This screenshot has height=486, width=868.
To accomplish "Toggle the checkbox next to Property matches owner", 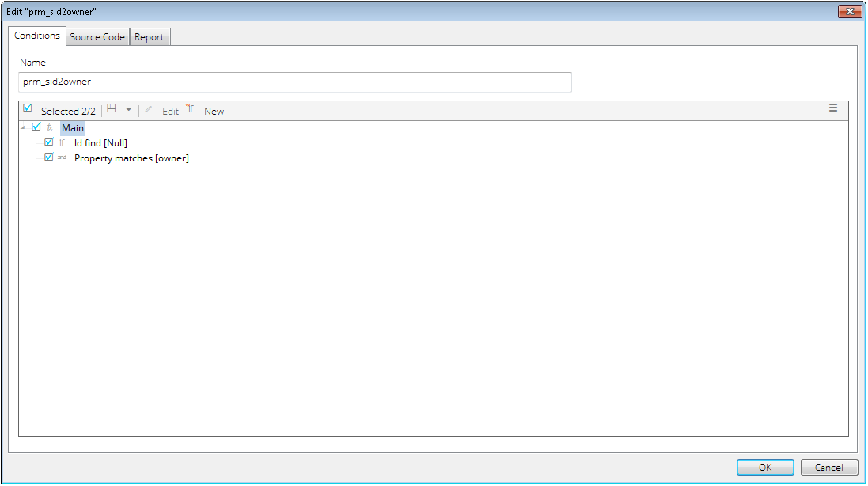I will click(x=49, y=158).
